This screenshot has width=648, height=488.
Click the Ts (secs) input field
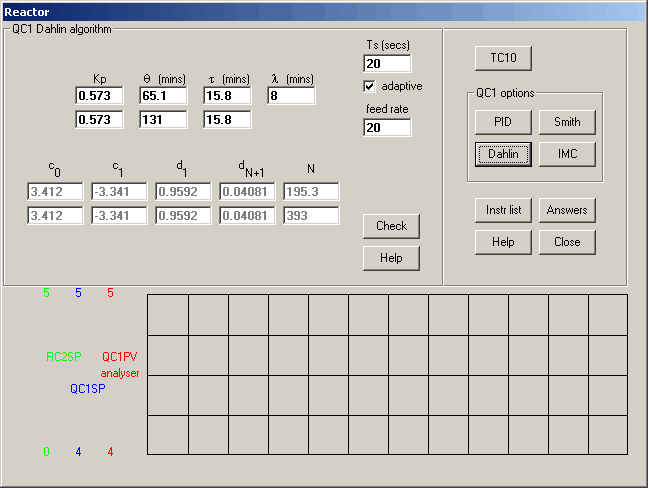click(x=387, y=64)
